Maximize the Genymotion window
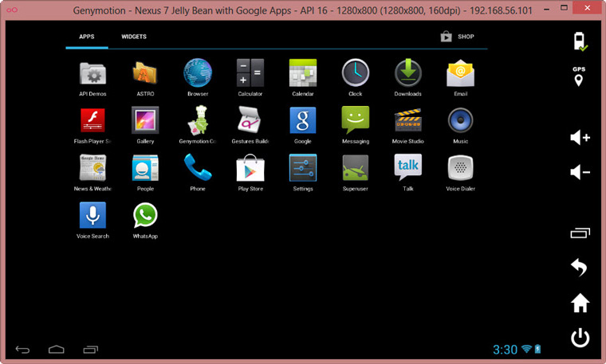 click(564, 8)
